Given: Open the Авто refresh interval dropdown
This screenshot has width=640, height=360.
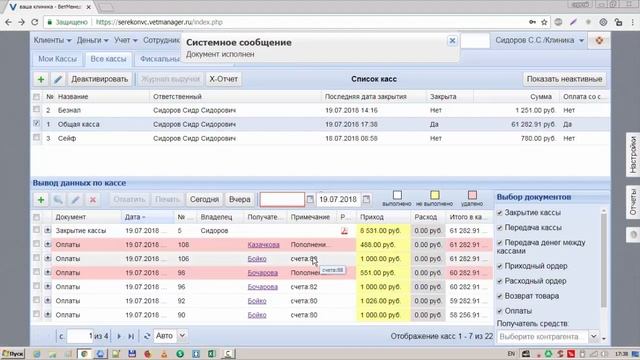Looking at the screenshot, I should [x=182, y=336].
